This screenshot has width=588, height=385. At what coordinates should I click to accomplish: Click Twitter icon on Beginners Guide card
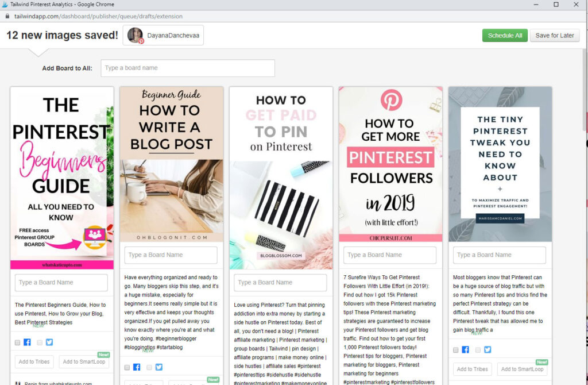coord(49,342)
